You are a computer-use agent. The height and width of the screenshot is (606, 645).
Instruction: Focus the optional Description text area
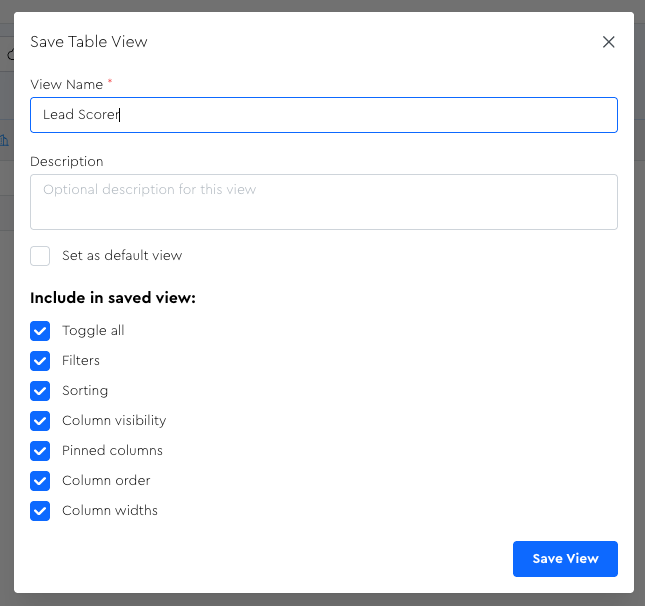click(323, 202)
